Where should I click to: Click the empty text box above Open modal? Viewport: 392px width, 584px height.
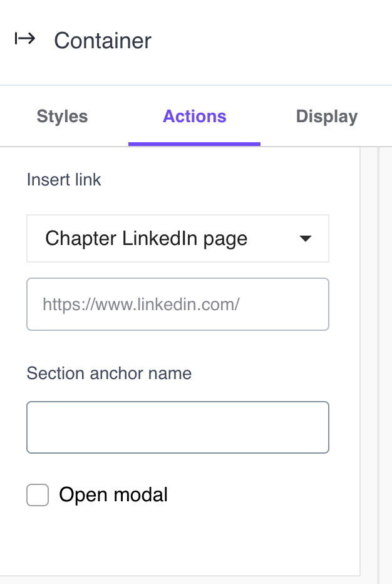coord(177,427)
